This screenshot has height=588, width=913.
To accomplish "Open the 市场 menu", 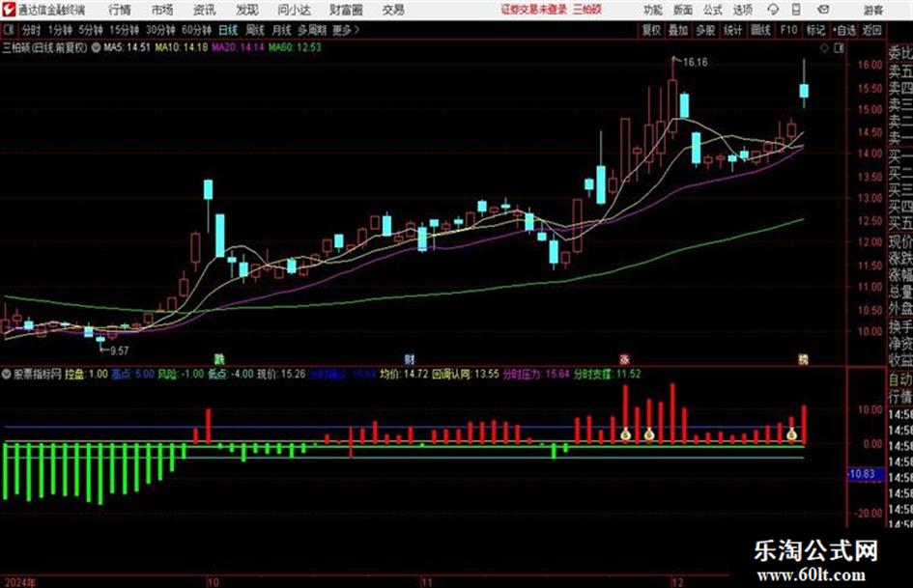I will [162, 10].
